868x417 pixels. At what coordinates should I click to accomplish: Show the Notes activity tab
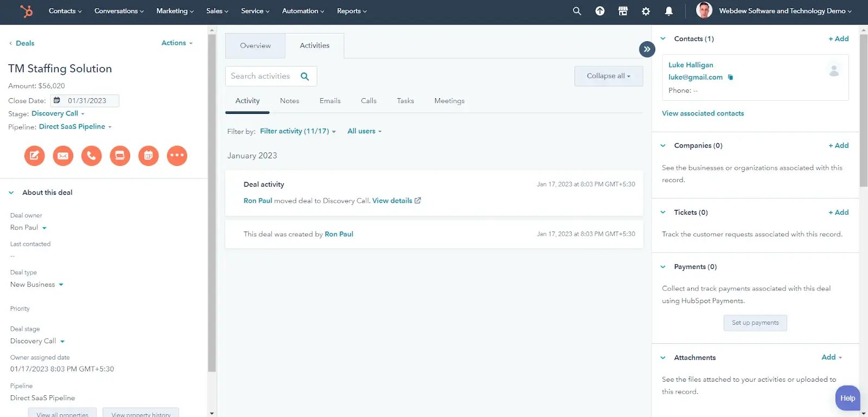point(290,101)
